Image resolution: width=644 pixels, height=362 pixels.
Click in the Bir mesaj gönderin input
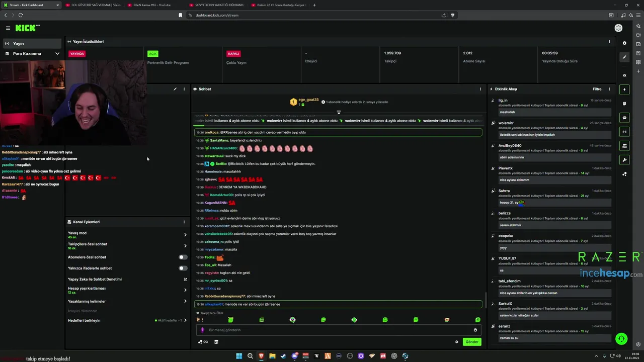tap(338, 330)
